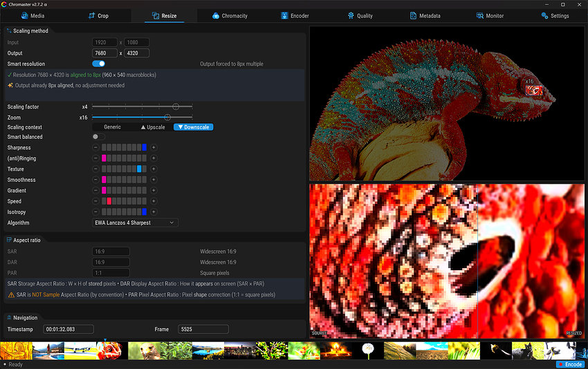Select Upscale scaling context
Screen dimensions: 588x369
153,127
